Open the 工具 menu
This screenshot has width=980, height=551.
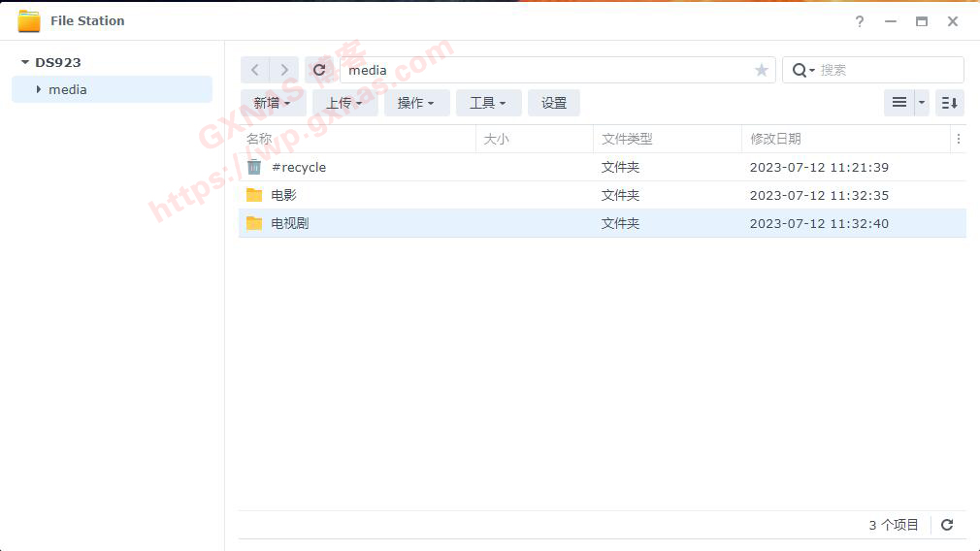point(488,103)
